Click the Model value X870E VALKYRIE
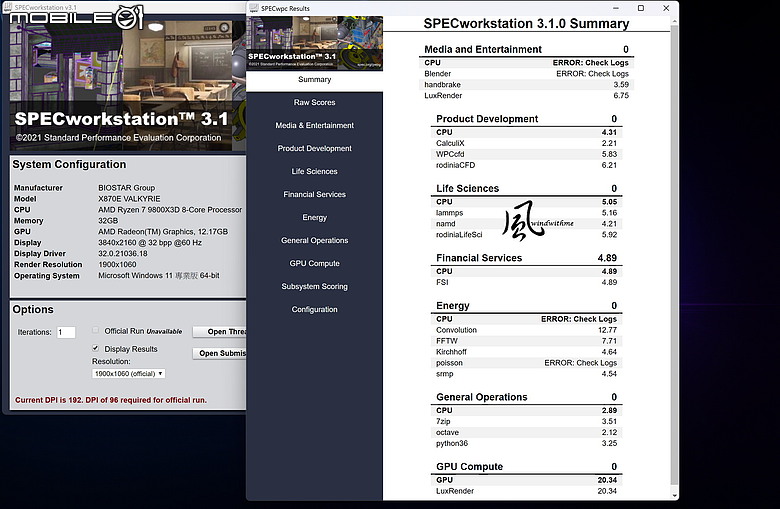Viewport: 780px width, 509px height. coord(129,199)
